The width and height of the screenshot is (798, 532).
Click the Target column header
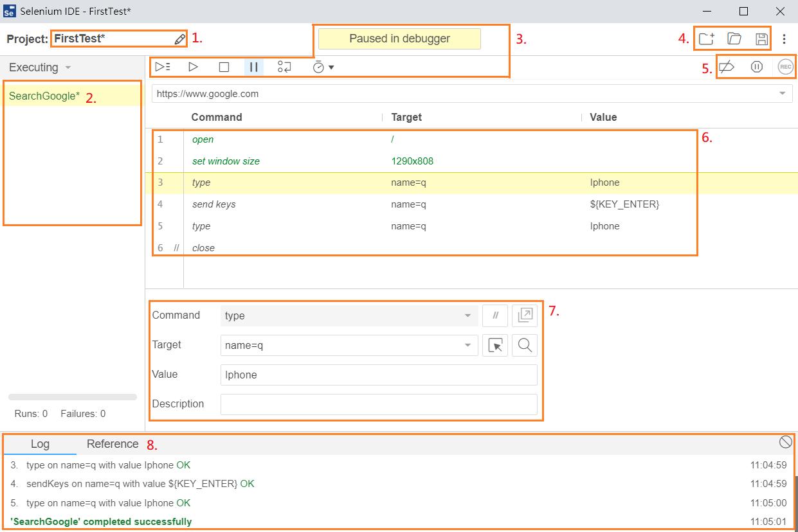[406, 117]
